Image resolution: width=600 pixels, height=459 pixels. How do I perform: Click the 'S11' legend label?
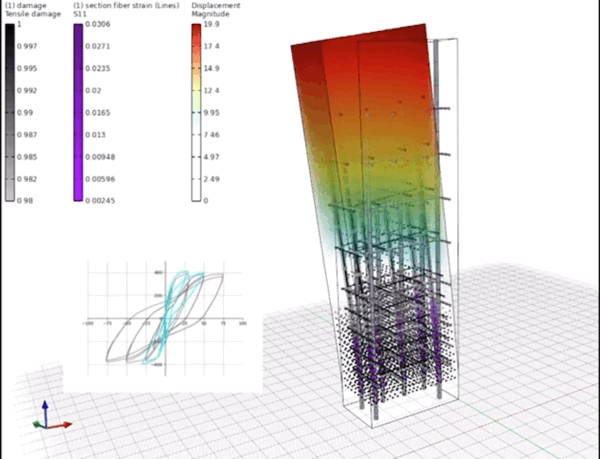click(x=80, y=14)
